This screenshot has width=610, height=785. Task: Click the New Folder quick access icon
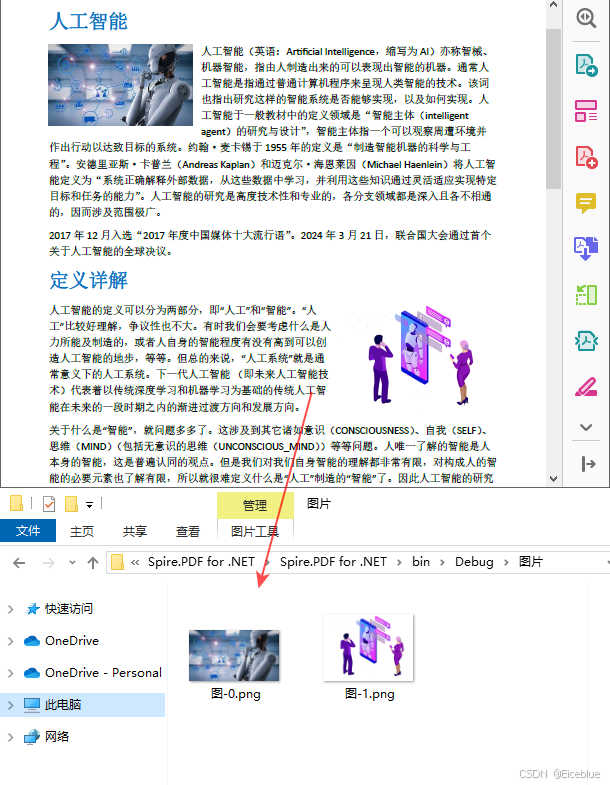72,504
